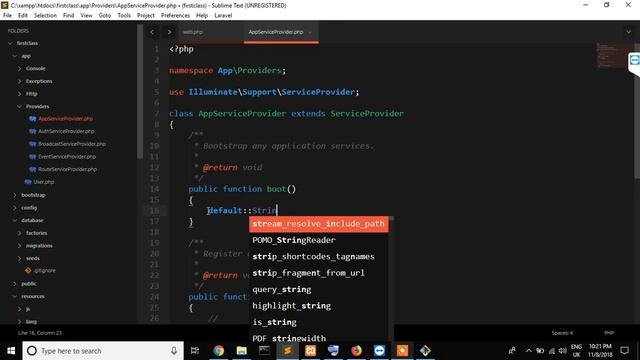
Task: Expand the public folder
Action: pos(15,284)
